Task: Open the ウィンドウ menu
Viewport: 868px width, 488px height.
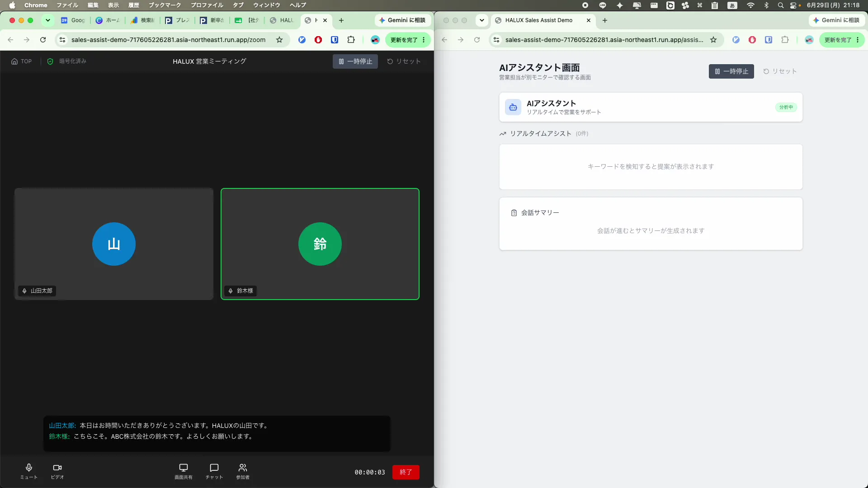Action: 267,5
